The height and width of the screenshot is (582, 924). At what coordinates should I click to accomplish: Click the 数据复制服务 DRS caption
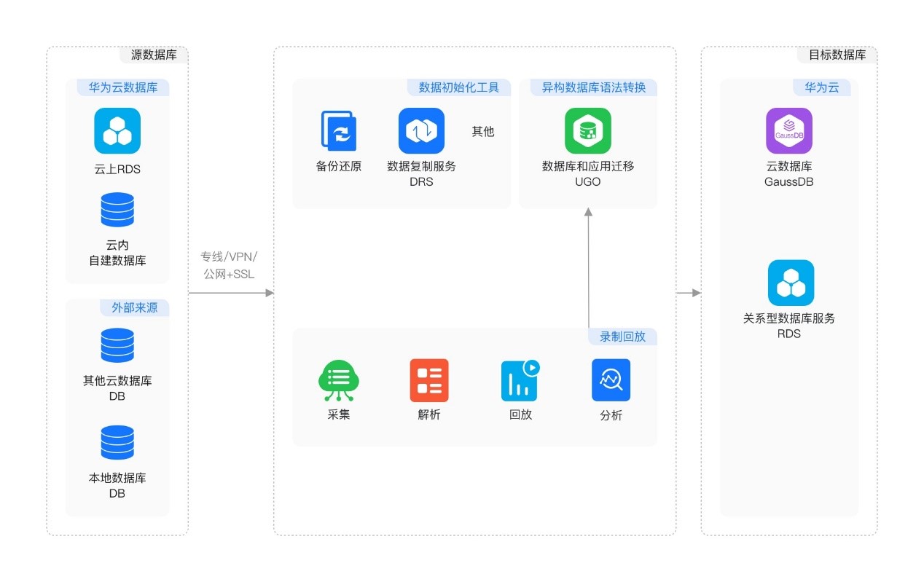click(422, 173)
